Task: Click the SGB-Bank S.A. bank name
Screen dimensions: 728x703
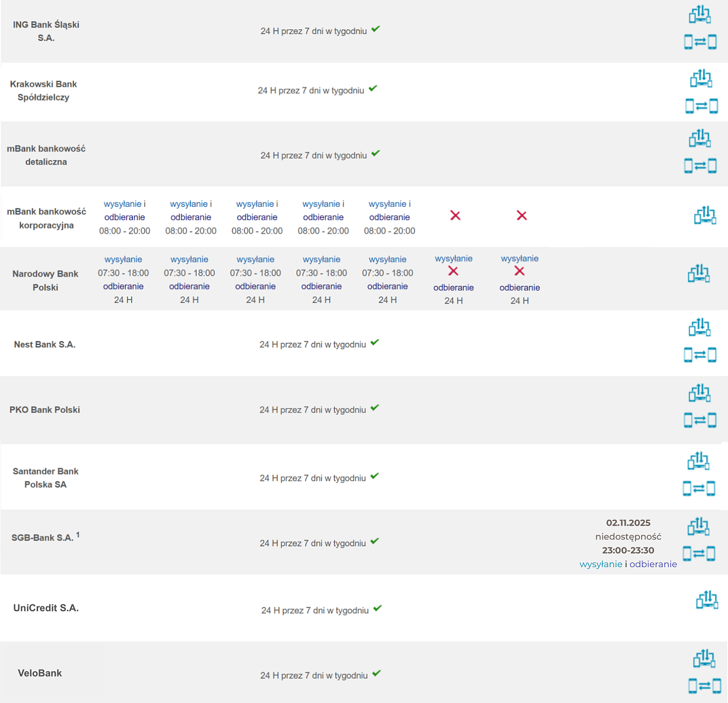Action: pos(43,538)
